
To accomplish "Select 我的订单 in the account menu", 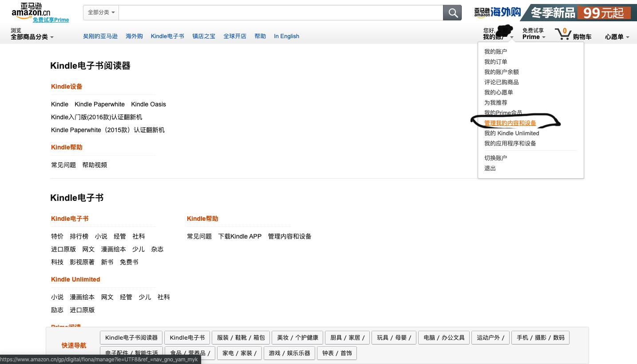I will (x=495, y=62).
